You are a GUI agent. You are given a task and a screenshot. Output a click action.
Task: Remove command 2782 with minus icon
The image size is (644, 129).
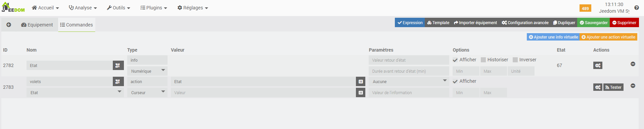(x=633, y=64)
